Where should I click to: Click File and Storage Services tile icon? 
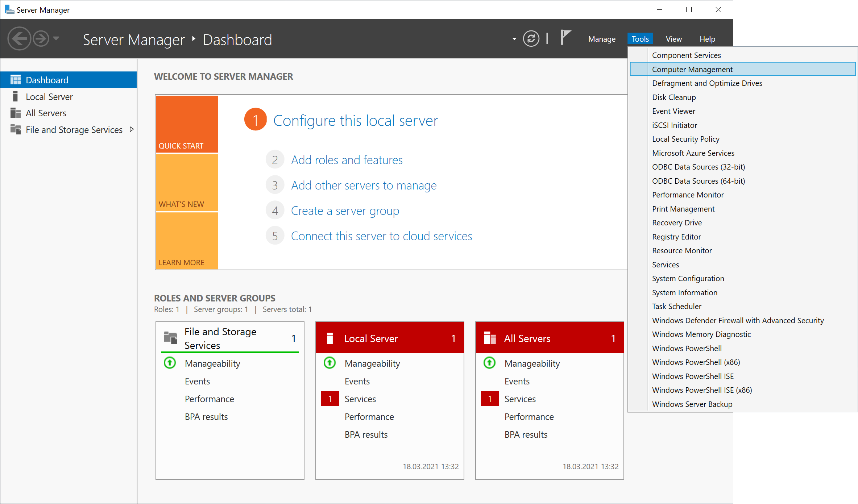[x=170, y=338]
